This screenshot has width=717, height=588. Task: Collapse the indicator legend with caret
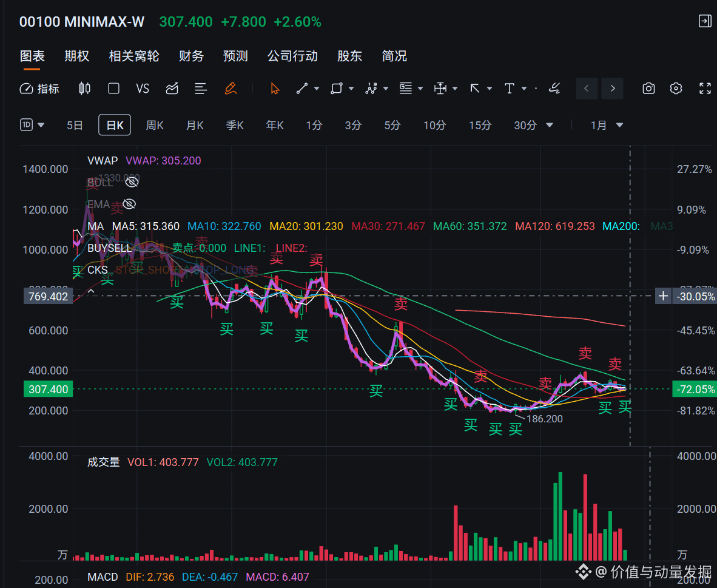tap(91, 291)
